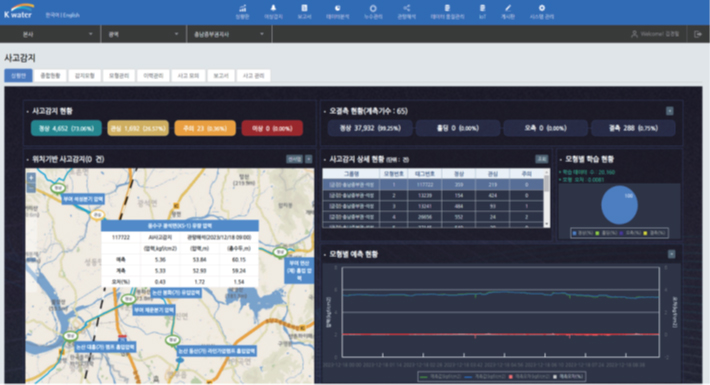
Task: Click the yellow 관심 1,692 status badge
Action: point(138,128)
